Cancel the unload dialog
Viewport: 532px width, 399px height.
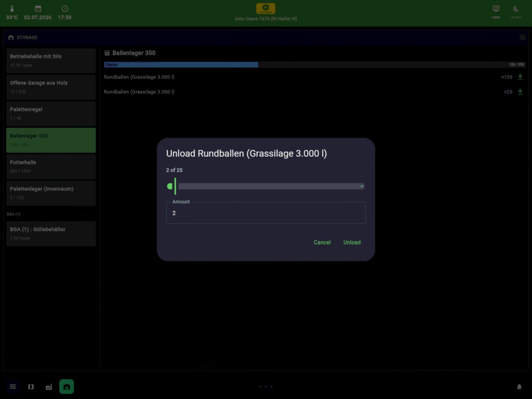(x=322, y=242)
